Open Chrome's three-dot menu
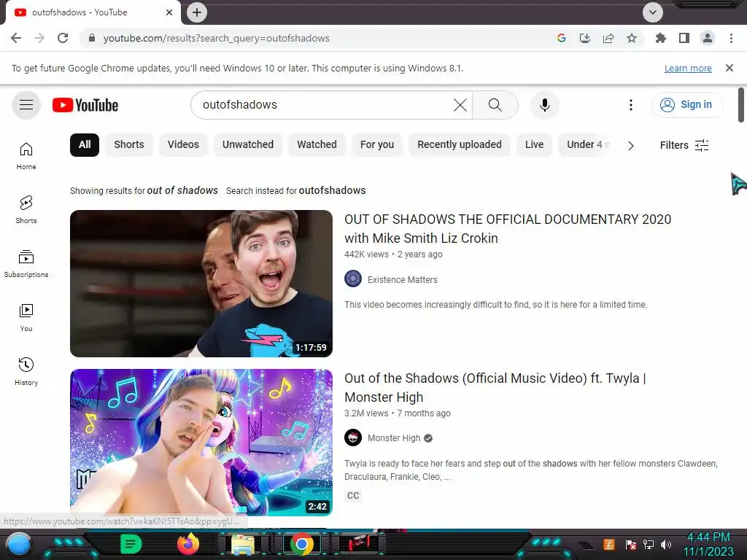 pos(731,38)
